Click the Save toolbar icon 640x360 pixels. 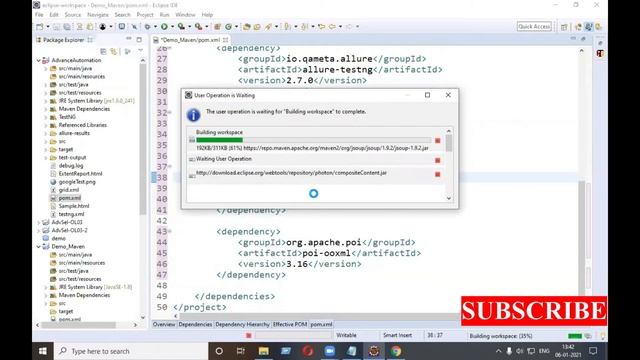(x=56, y=27)
